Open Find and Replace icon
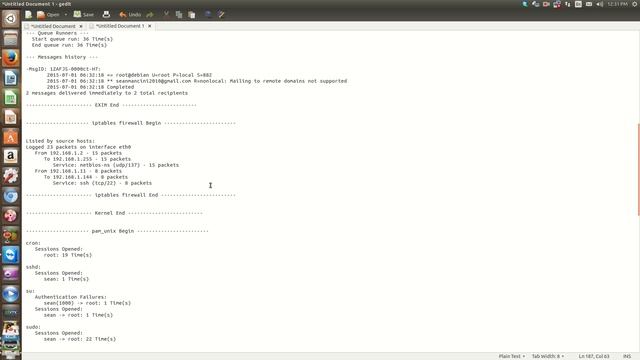 [x=221, y=15]
